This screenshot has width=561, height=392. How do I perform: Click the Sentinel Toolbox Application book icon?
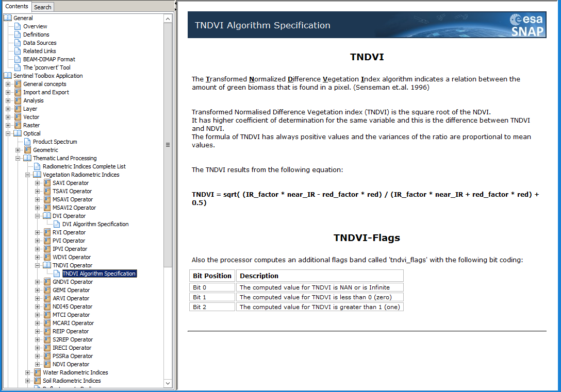[x=8, y=76]
